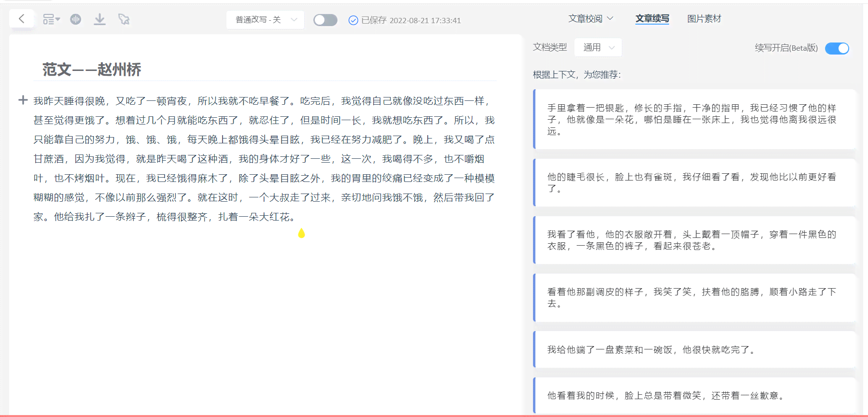
Task: Open the outline layout icon menu
Action: click(51, 19)
